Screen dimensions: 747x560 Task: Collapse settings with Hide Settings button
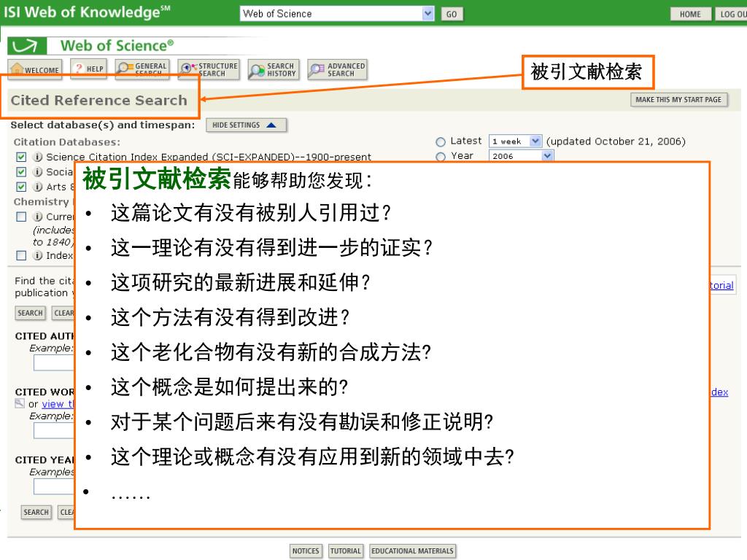coord(246,125)
